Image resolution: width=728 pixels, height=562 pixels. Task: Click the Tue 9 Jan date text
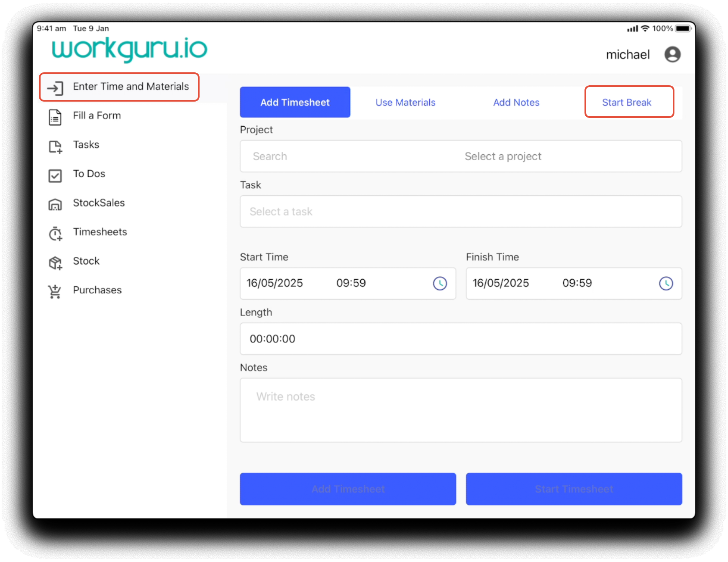click(x=91, y=28)
